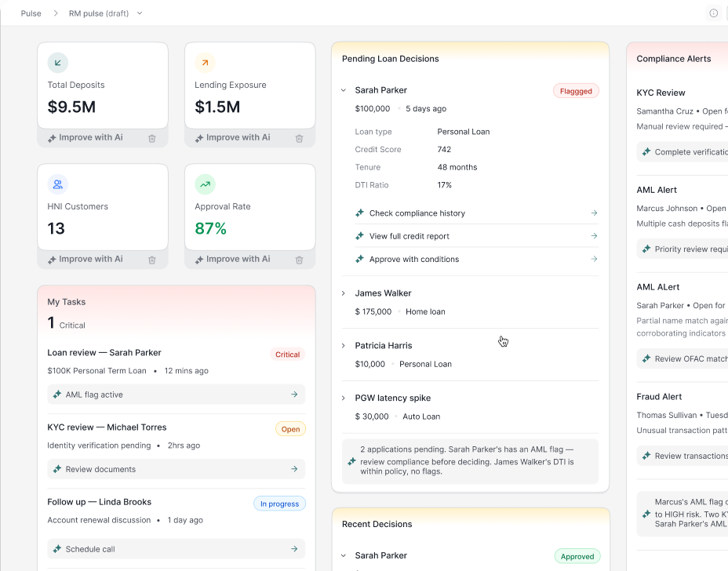Click the In progress badge on Linda Brooks

[x=279, y=504]
